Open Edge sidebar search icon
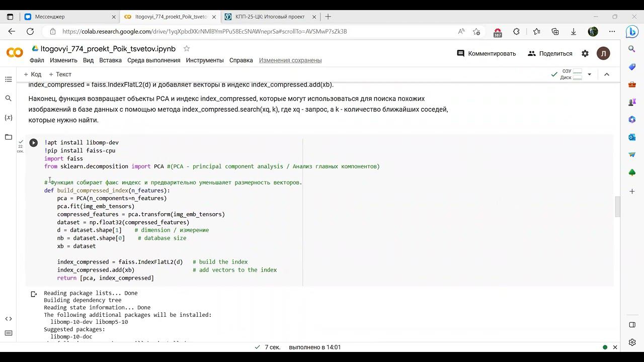The height and width of the screenshot is (362, 644). coord(632,49)
